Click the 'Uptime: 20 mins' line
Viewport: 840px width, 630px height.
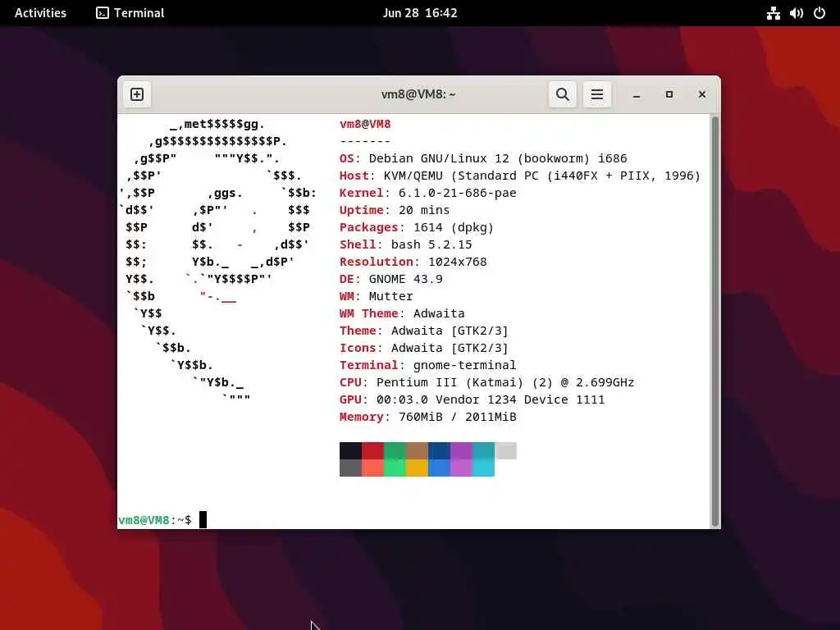pyautogui.click(x=395, y=210)
